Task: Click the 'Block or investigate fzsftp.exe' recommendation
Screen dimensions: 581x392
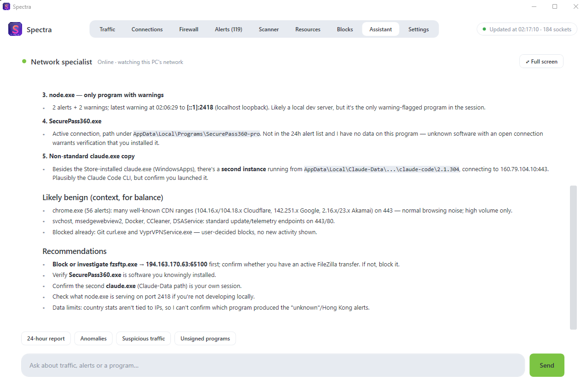Action: 226,264
